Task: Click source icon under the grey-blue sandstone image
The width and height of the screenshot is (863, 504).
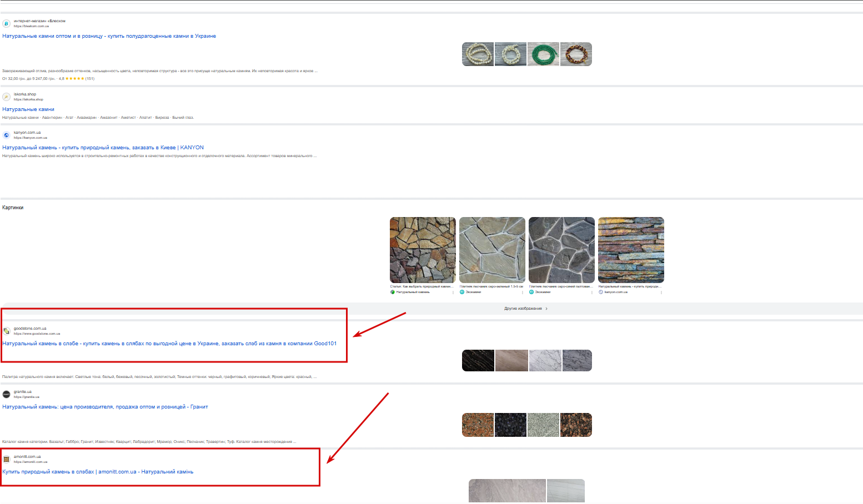Action: pyautogui.click(x=531, y=292)
